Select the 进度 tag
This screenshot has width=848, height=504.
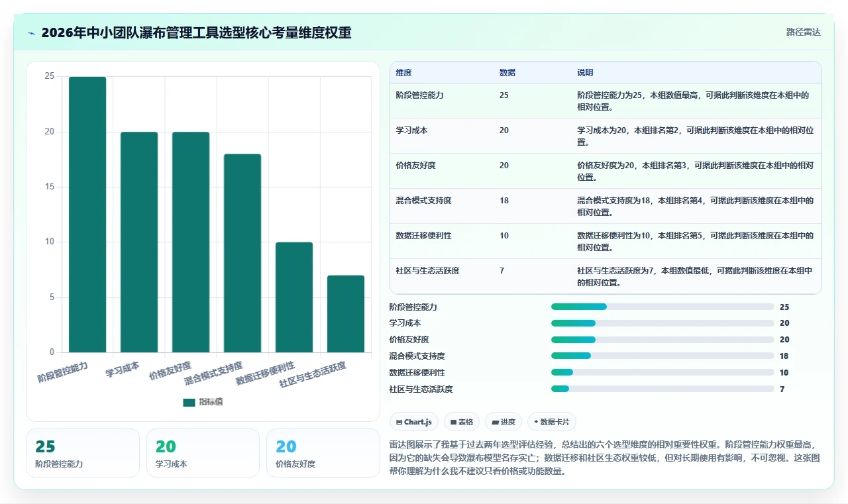point(503,422)
